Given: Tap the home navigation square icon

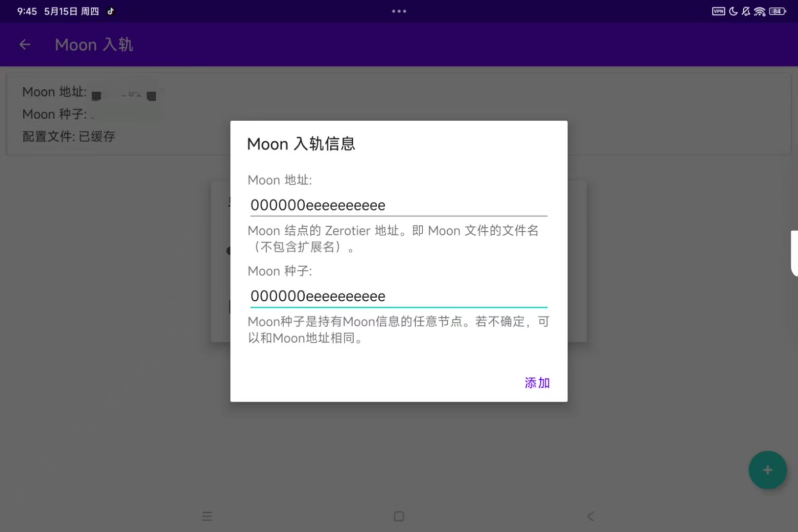Looking at the screenshot, I should click(x=399, y=516).
